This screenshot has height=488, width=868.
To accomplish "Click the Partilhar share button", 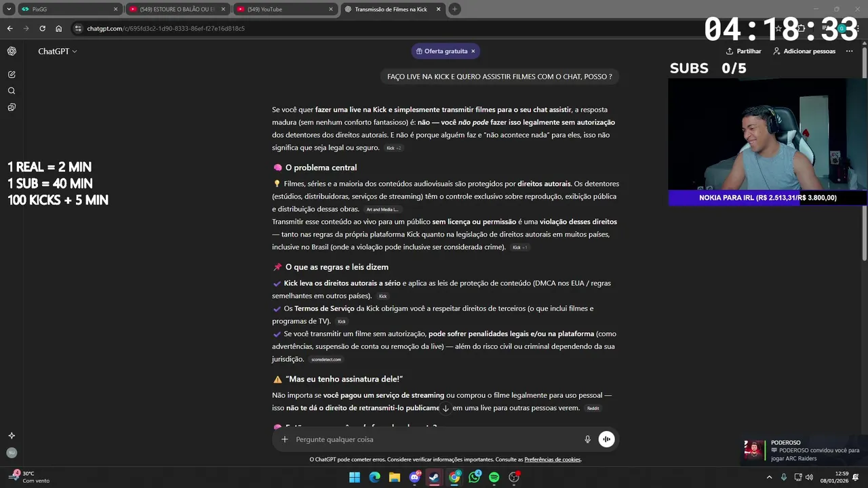I will point(743,51).
